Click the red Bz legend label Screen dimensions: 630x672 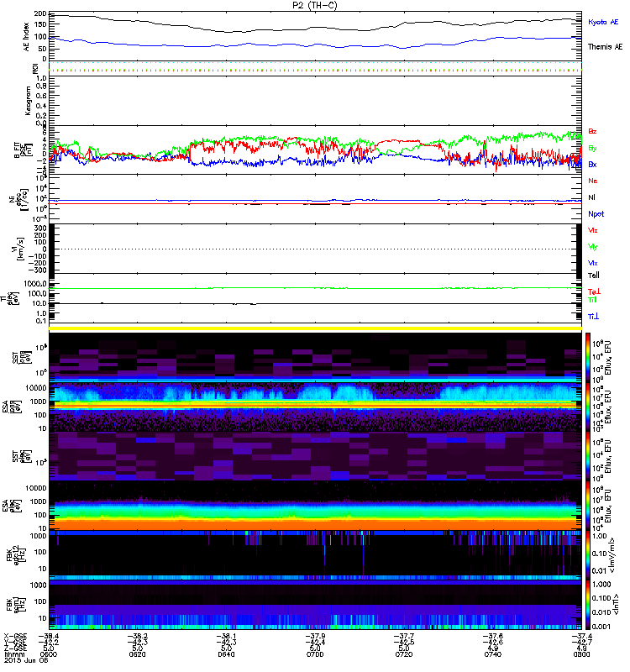[x=592, y=131]
